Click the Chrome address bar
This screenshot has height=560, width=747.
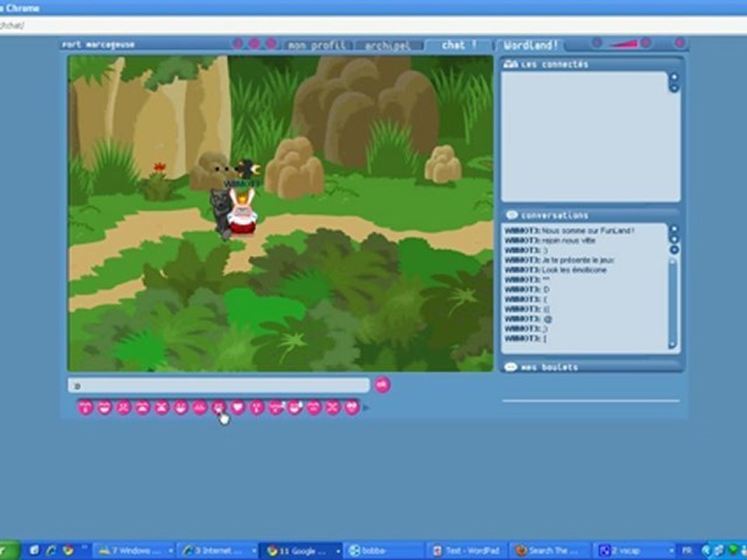click(373, 25)
